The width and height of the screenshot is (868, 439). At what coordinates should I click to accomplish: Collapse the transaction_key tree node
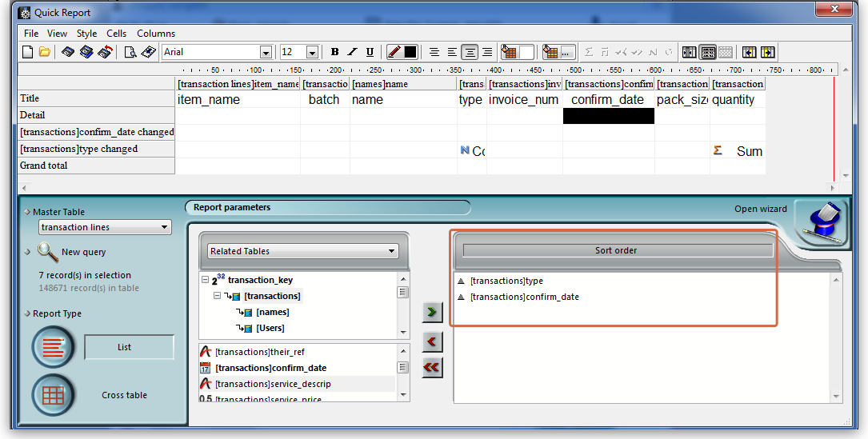[x=205, y=281]
